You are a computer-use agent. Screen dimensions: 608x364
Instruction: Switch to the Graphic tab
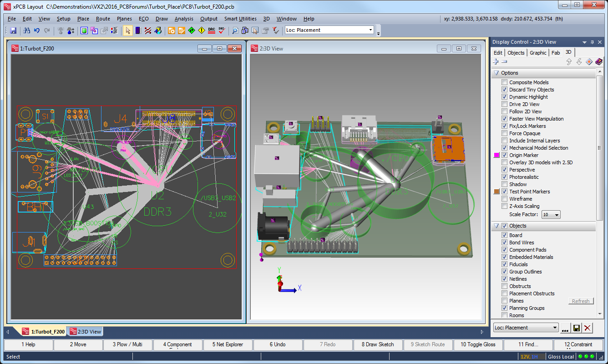tap(537, 53)
